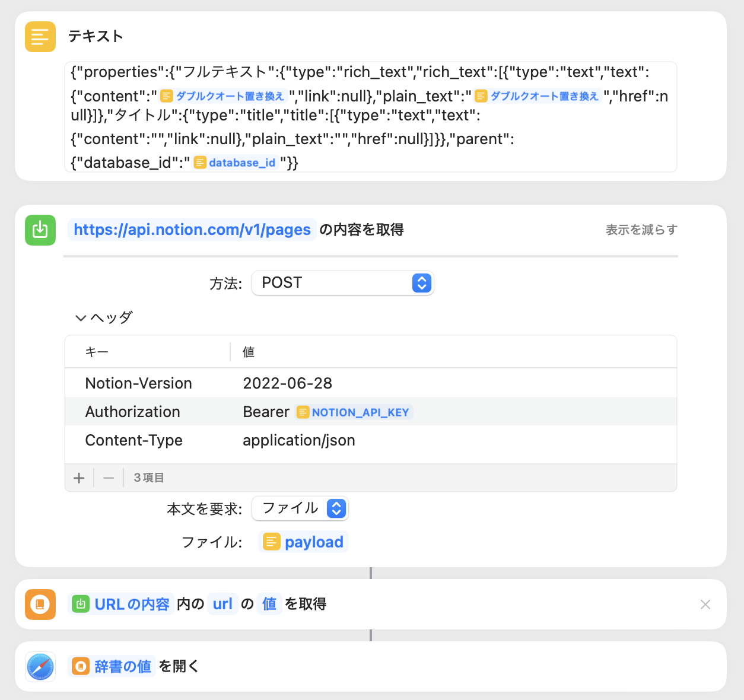Select the 2022-06-28 header value
Viewport: 744px width, 700px height.
[x=288, y=383]
